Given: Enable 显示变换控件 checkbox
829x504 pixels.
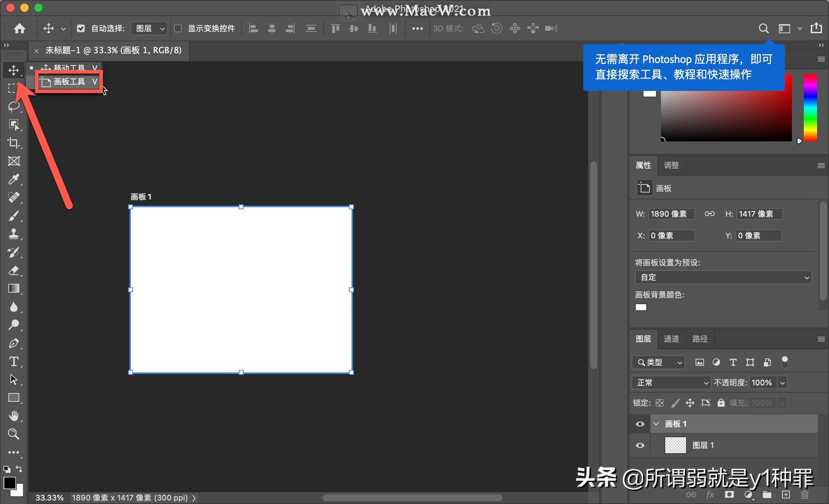Looking at the screenshot, I should click(x=178, y=28).
